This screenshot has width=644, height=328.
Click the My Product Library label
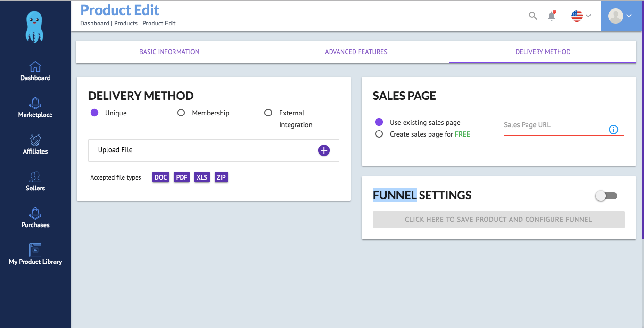(35, 262)
